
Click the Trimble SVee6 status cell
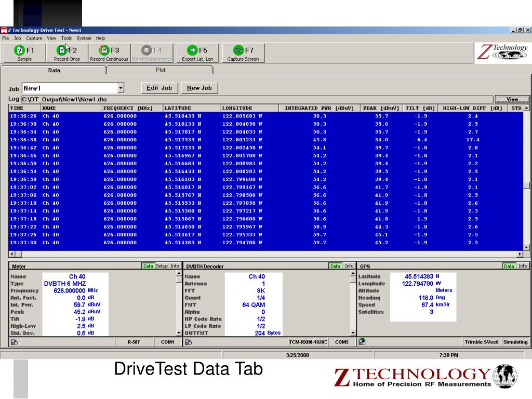tap(482, 342)
